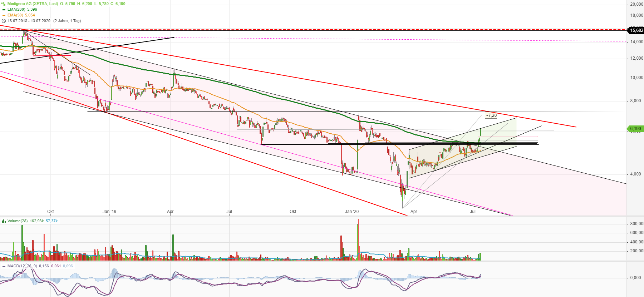This screenshot has height=297, width=644.
Task: Click the ~7,20 price target annotation
Action: (491, 115)
